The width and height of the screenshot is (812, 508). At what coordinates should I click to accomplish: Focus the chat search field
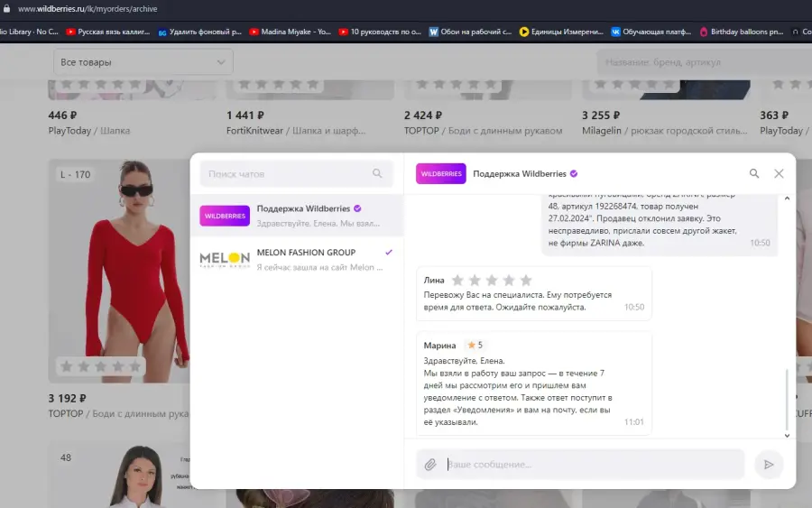(x=296, y=173)
